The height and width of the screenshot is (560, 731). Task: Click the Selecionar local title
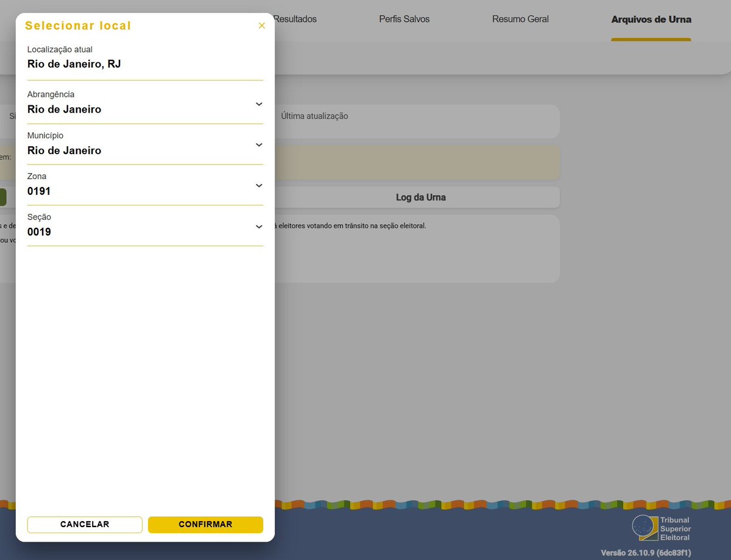(x=78, y=26)
